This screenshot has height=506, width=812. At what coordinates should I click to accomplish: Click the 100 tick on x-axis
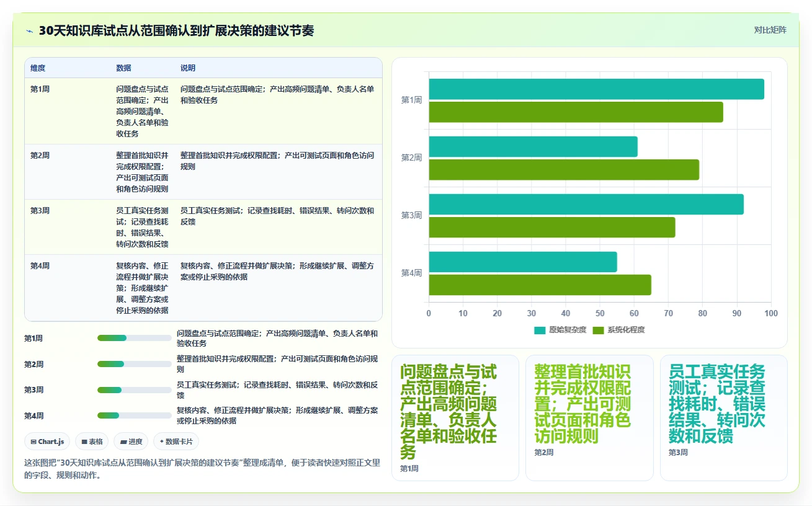click(770, 314)
